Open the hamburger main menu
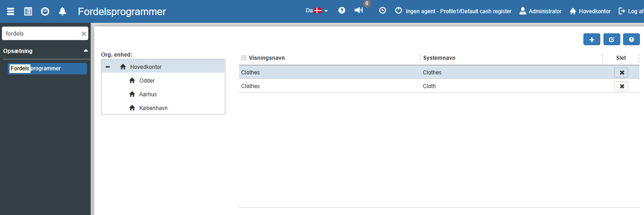The image size is (644, 215). pos(10,11)
